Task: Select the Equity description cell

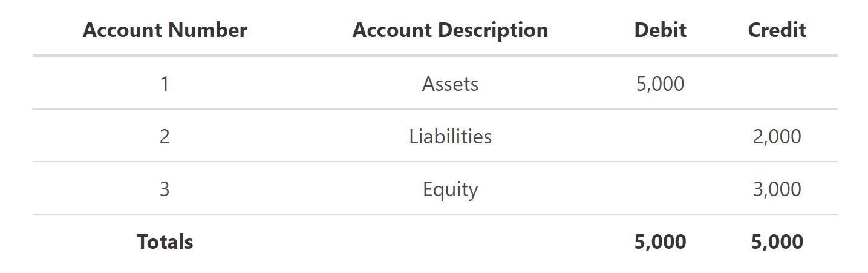Action: 450,189
